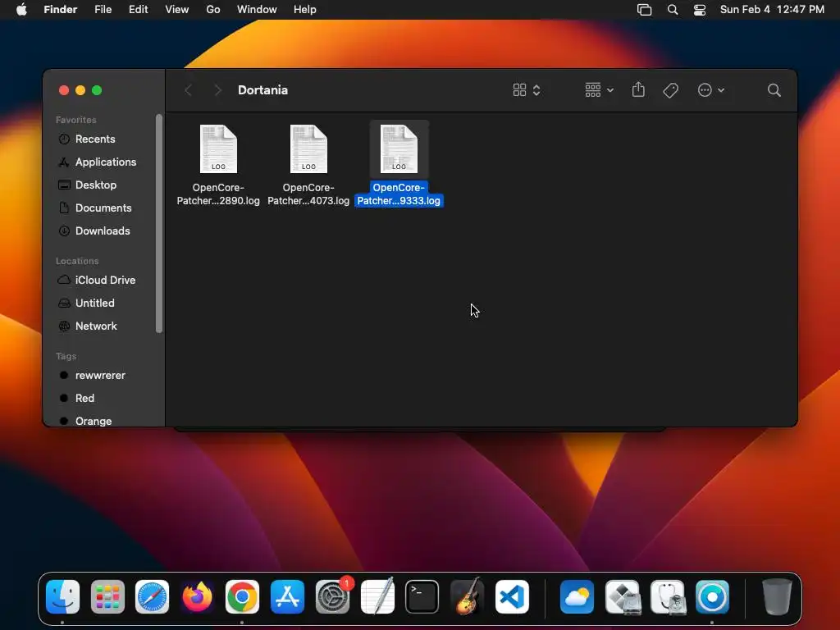The height and width of the screenshot is (630, 840).
Task: Select the Red tag in sidebar
Action: click(x=84, y=399)
